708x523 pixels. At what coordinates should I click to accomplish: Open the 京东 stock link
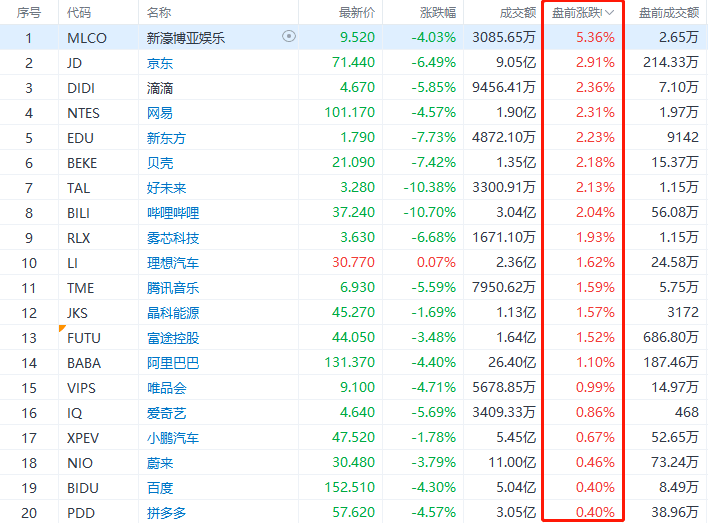click(160, 63)
